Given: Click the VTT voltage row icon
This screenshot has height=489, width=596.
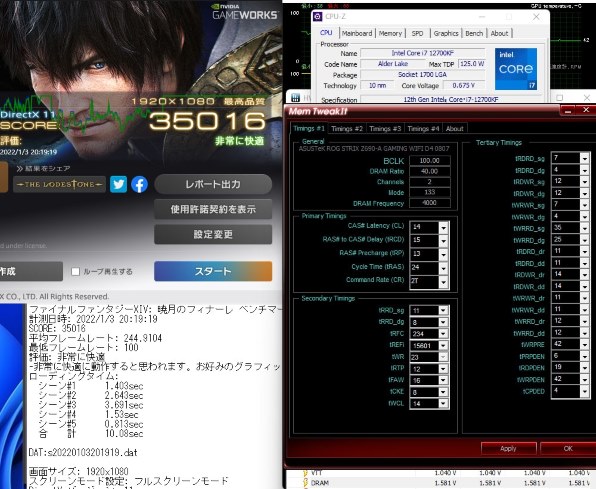Looking at the screenshot, I should (x=305, y=473).
